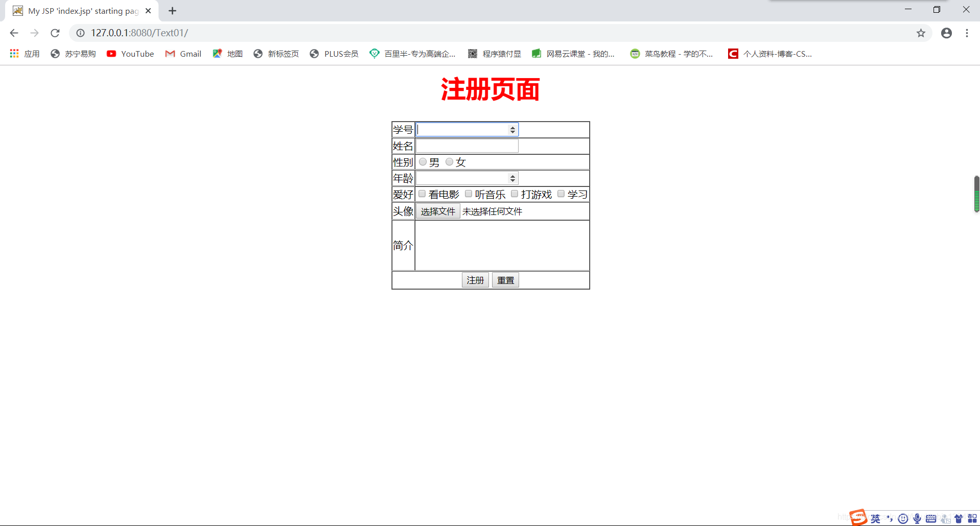This screenshot has height=526, width=980.
Task: Open the Sogou emoji picker in system tray
Action: pyautogui.click(x=902, y=518)
